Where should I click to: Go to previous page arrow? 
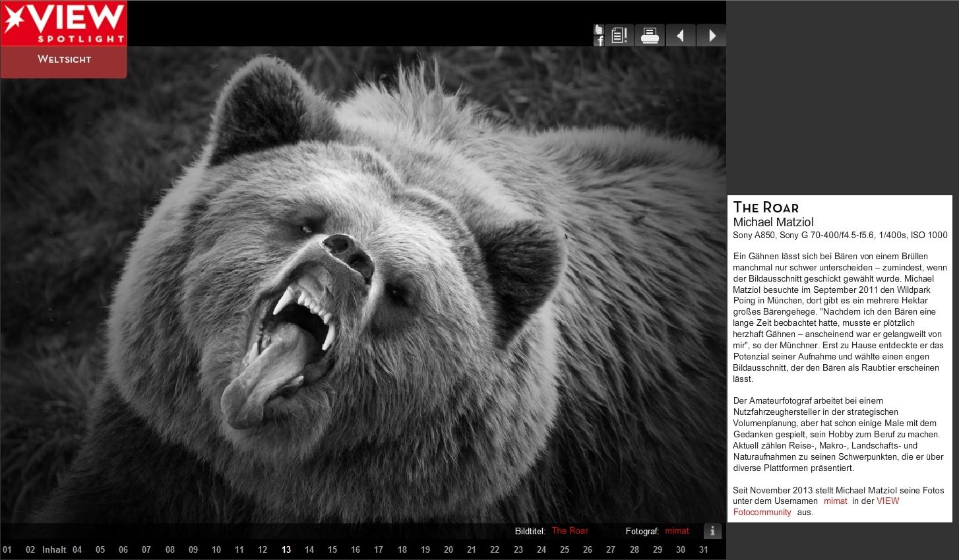point(680,36)
